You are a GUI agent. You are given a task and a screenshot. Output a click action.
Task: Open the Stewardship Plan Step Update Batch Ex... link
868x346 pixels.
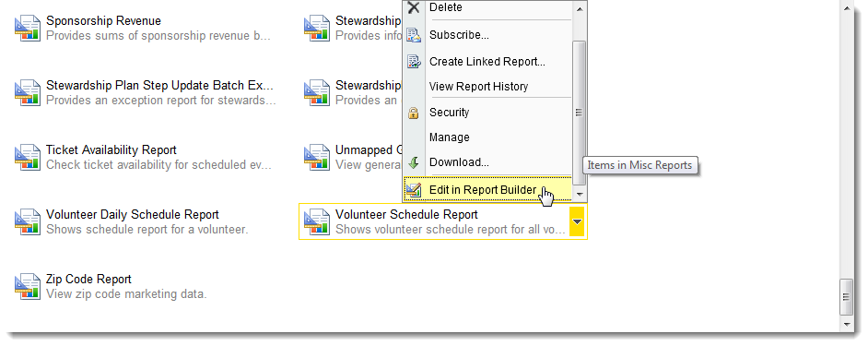click(x=159, y=86)
